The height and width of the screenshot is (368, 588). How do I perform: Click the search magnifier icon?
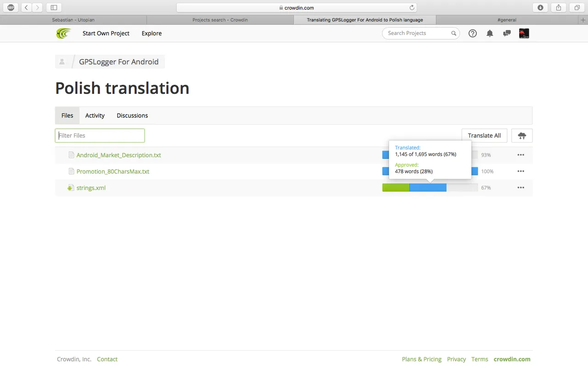click(x=453, y=33)
